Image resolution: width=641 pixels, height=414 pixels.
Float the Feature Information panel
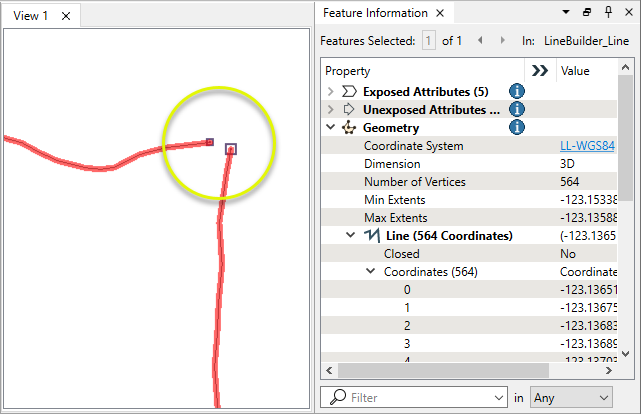point(587,13)
